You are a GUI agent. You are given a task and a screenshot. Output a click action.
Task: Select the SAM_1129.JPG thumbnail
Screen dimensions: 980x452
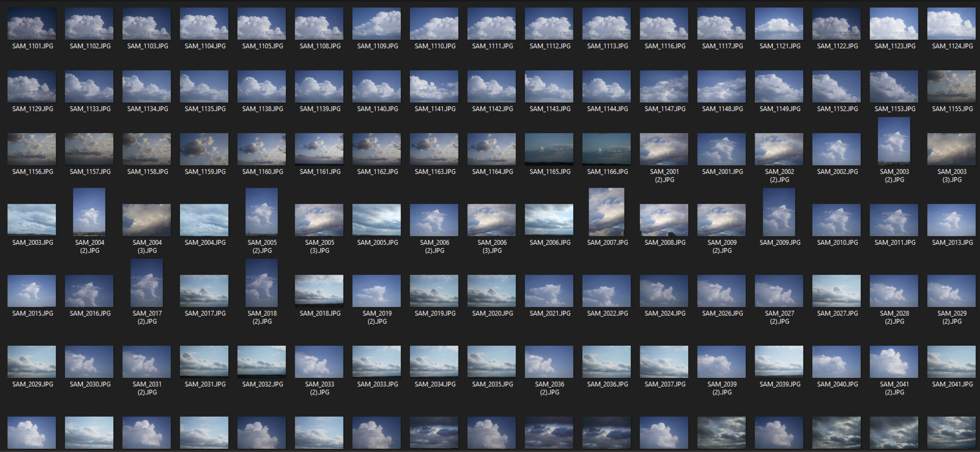[32, 86]
